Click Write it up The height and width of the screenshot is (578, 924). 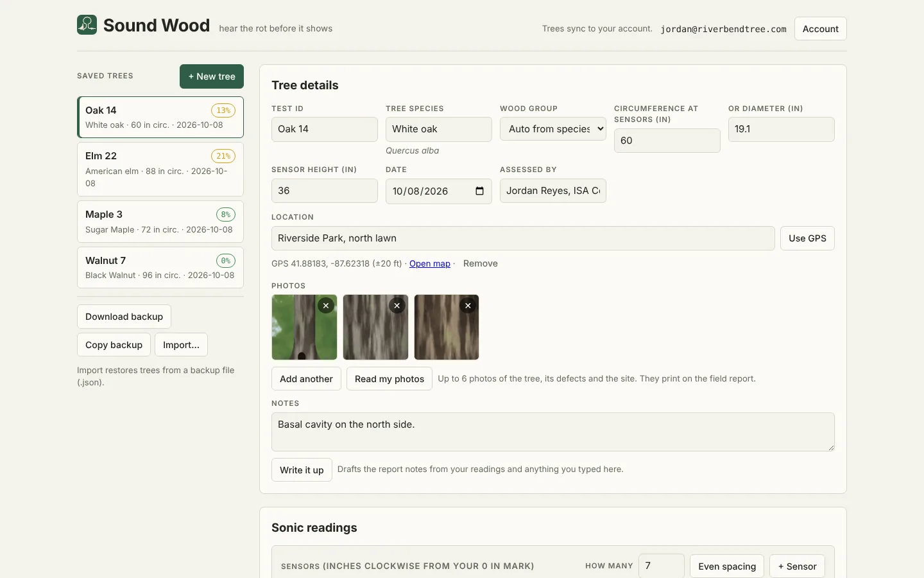[x=302, y=470]
